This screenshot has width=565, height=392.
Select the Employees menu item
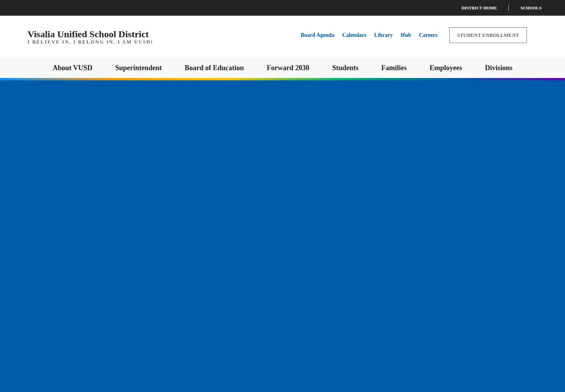point(446,68)
